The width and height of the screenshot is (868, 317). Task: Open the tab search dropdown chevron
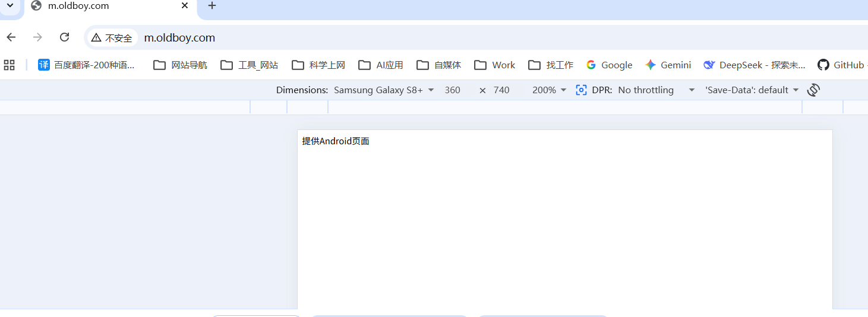(x=10, y=6)
